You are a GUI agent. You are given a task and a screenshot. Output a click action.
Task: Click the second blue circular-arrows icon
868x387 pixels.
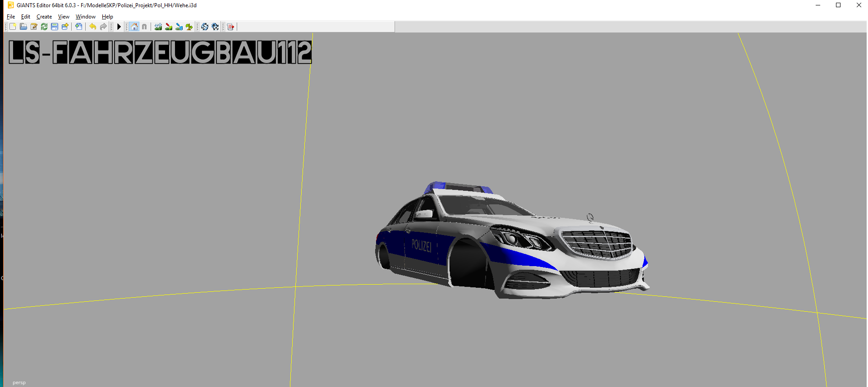[x=215, y=27]
